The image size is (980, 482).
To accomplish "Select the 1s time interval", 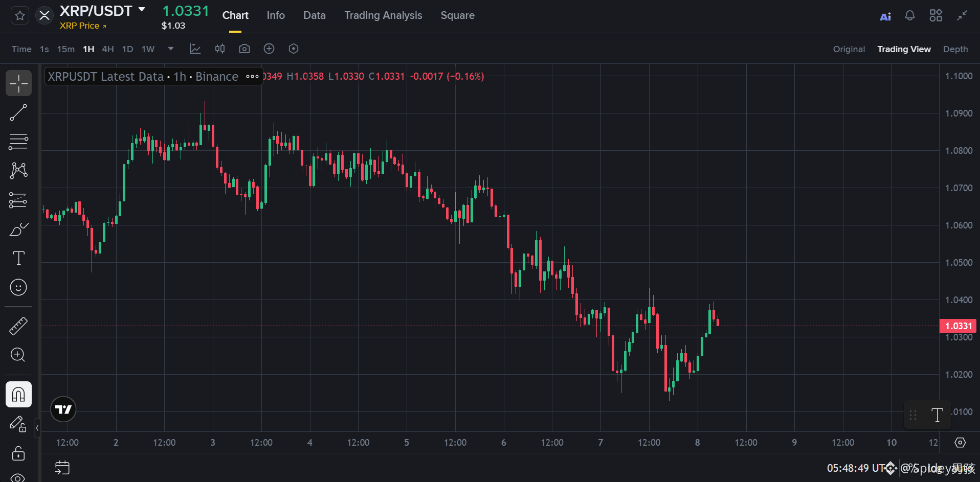I will point(44,49).
